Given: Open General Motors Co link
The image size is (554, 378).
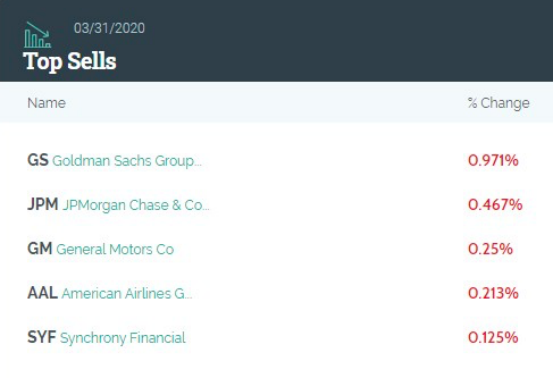Looking at the screenshot, I should point(115,249).
